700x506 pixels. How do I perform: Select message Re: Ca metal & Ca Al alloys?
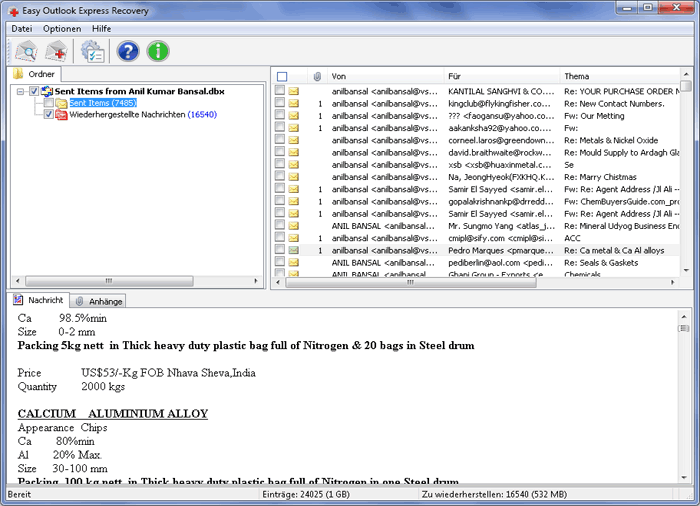(x=614, y=251)
